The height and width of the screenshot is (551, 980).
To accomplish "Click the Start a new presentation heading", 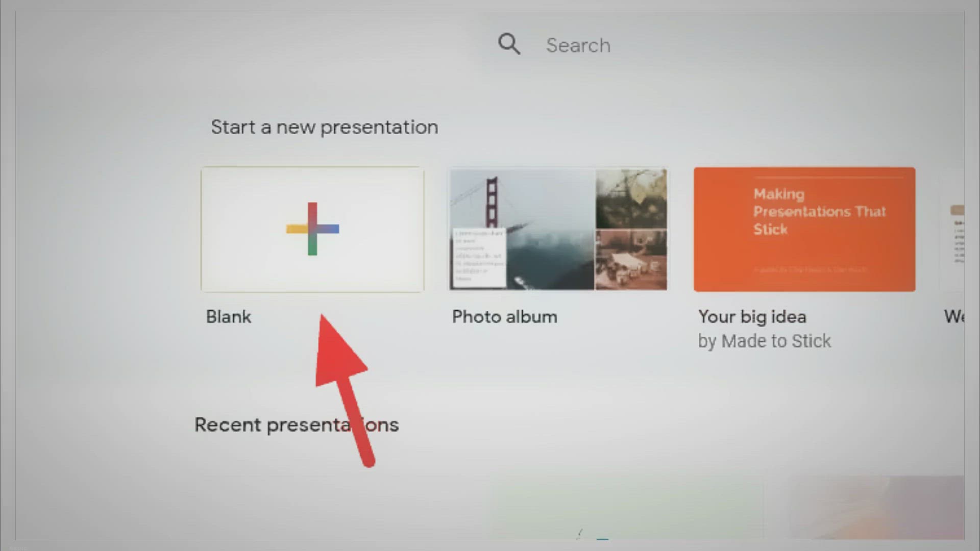I will 324,127.
